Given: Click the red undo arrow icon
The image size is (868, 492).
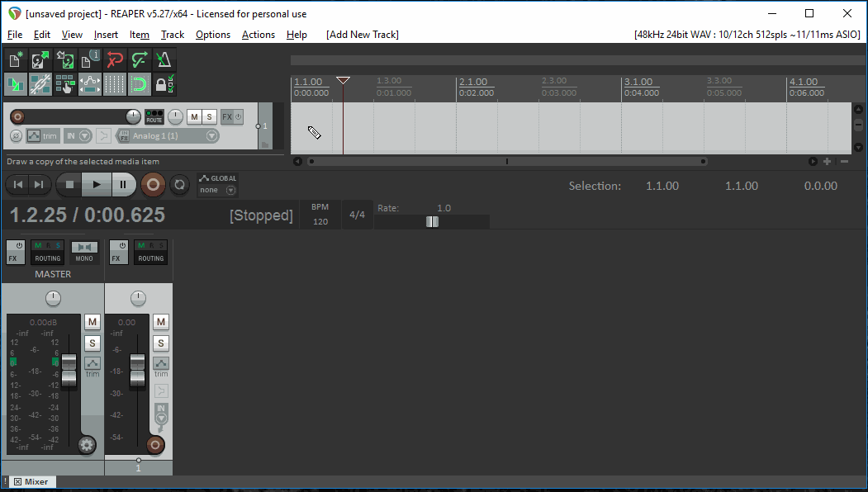Looking at the screenshot, I should point(115,59).
